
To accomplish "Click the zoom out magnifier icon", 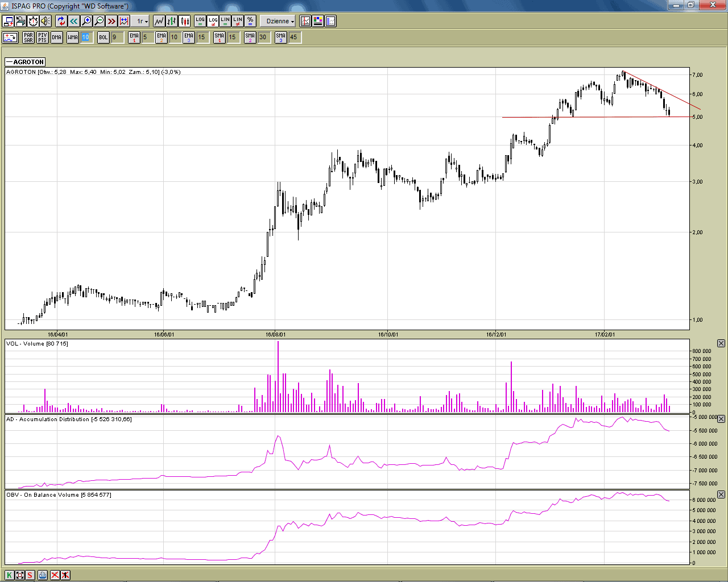I will pyautogui.click(x=99, y=21).
